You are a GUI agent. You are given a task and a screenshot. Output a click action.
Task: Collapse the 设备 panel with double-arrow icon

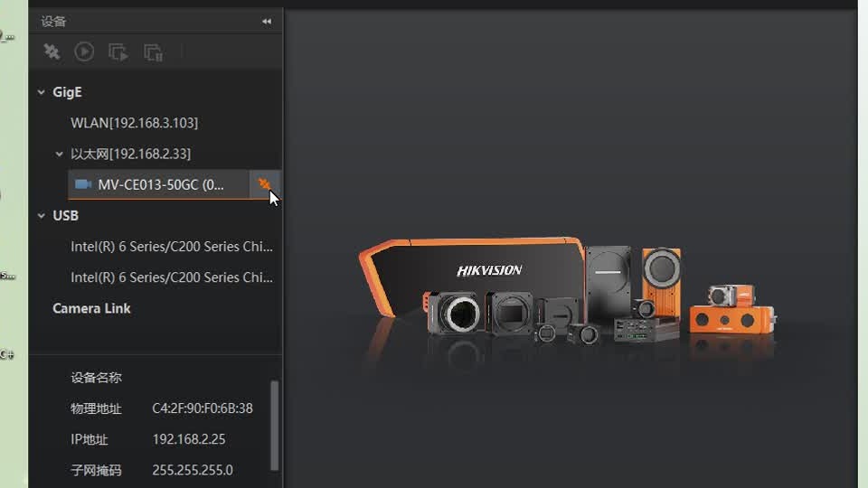[267, 21]
